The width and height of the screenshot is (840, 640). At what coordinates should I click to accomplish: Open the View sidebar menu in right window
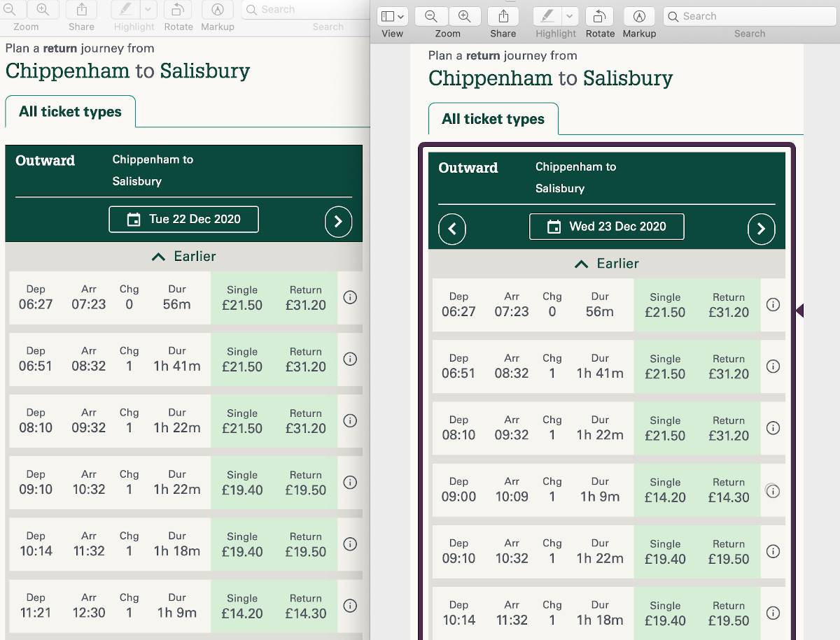pyautogui.click(x=392, y=16)
